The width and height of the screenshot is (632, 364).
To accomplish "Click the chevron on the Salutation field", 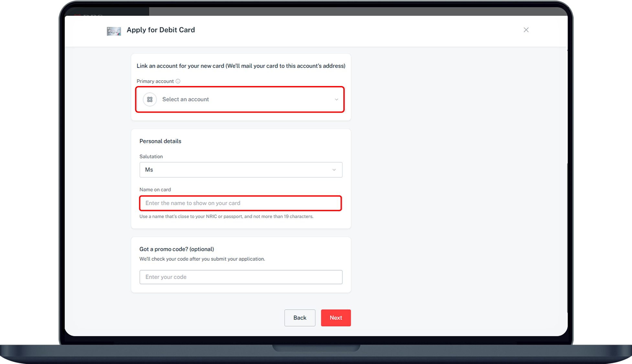I will point(334,170).
